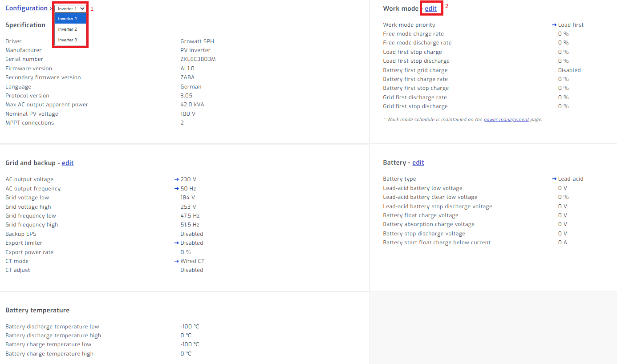Screen dimensions: 617x364
Task: Click the arrow icon next to 230 V
Action: 177,179
